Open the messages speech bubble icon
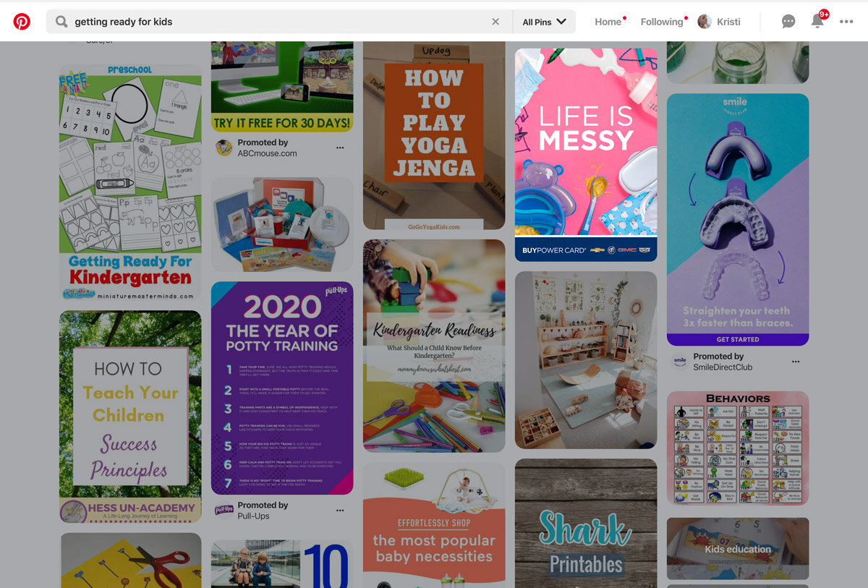The width and height of the screenshot is (868, 588). [x=788, y=22]
